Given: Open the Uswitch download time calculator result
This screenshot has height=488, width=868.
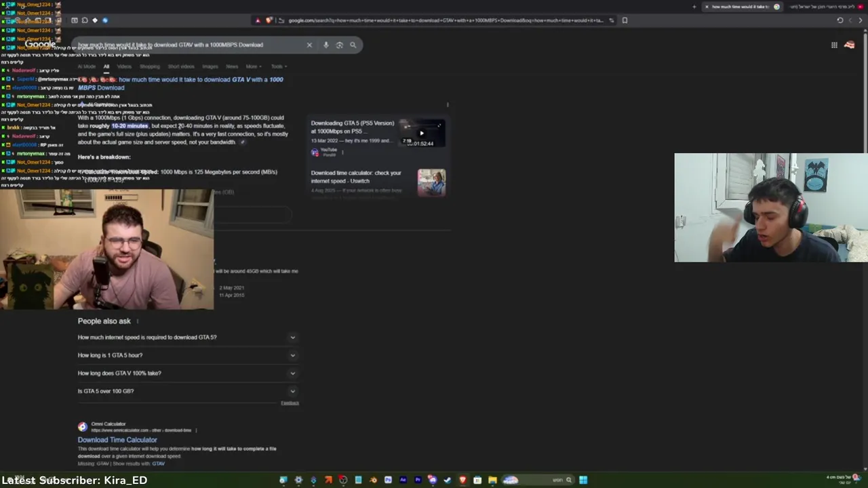Looking at the screenshot, I should click(356, 177).
